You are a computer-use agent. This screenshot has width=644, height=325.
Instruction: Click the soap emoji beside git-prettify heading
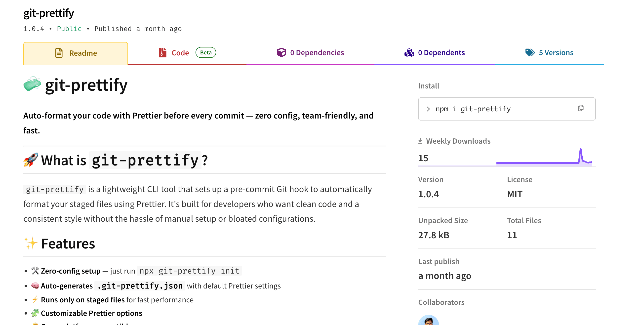[x=32, y=84]
